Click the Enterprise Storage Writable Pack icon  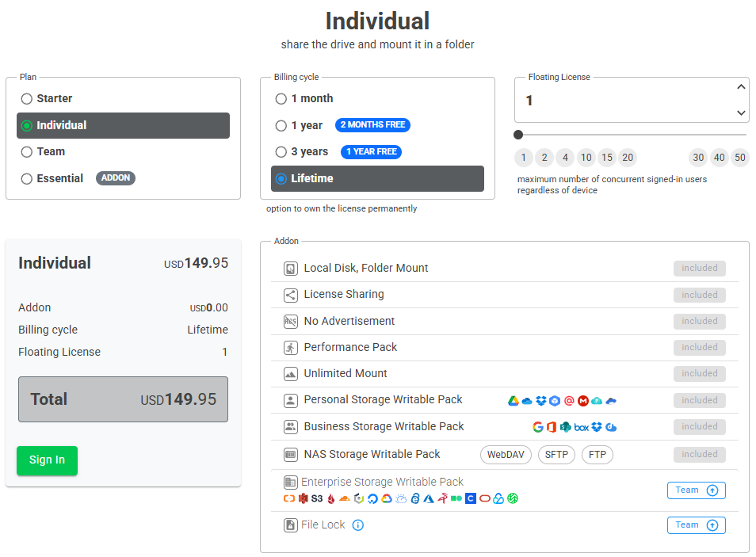[290, 482]
